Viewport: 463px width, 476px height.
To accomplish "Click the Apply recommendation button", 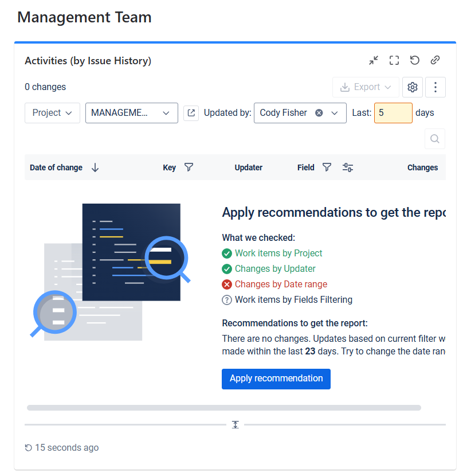I will (276, 379).
